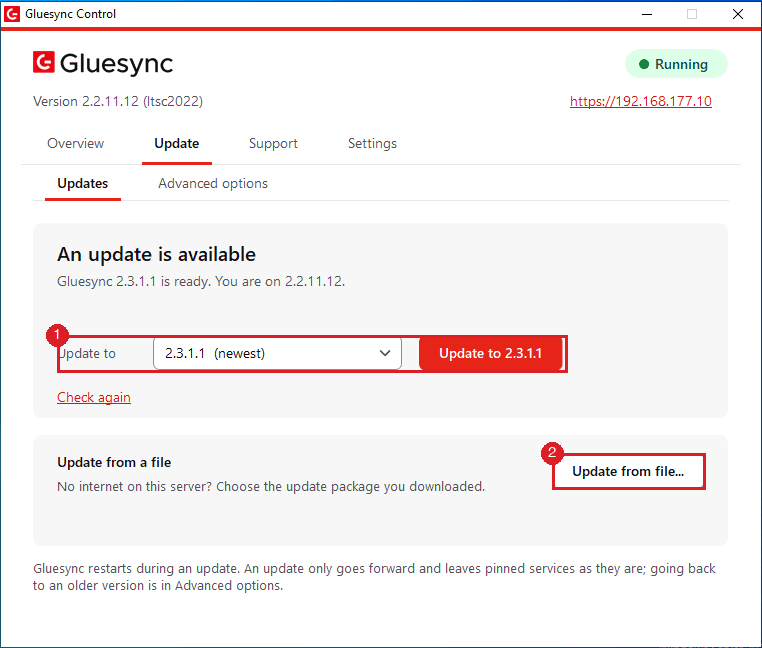Click the heading An update is available
This screenshot has width=762, height=648.
[x=156, y=254]
